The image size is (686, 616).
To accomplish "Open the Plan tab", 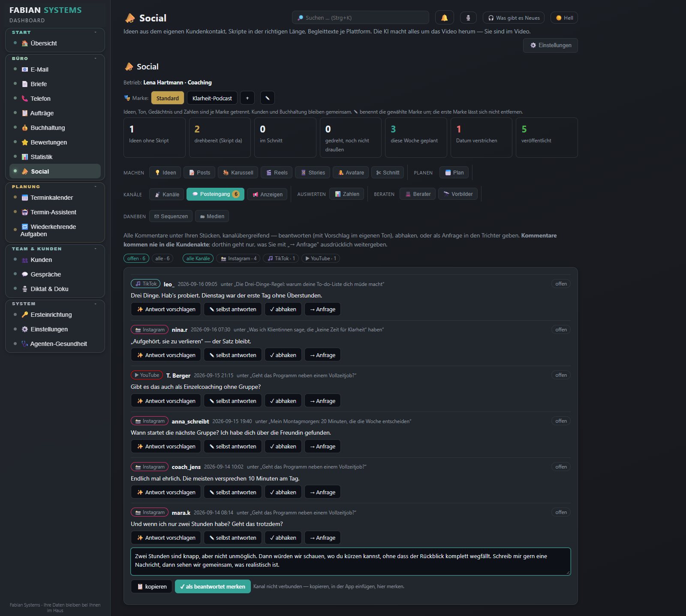I will click(454, 172).
